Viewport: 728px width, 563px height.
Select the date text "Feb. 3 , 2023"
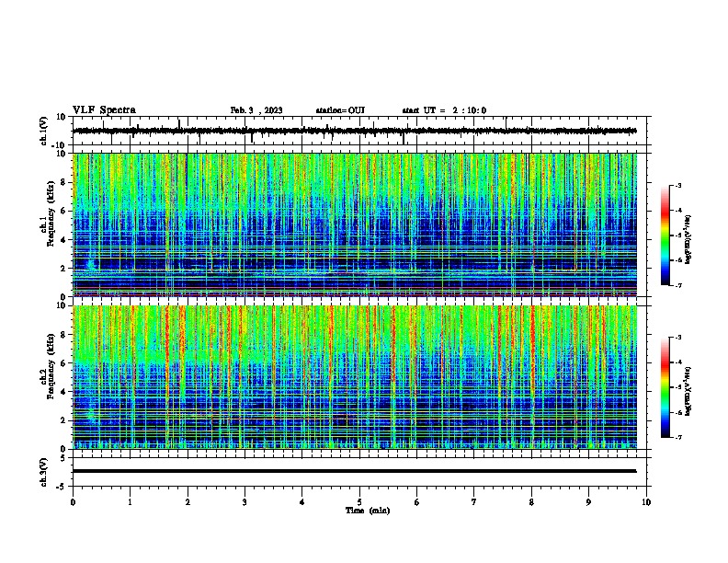point(256,110)
